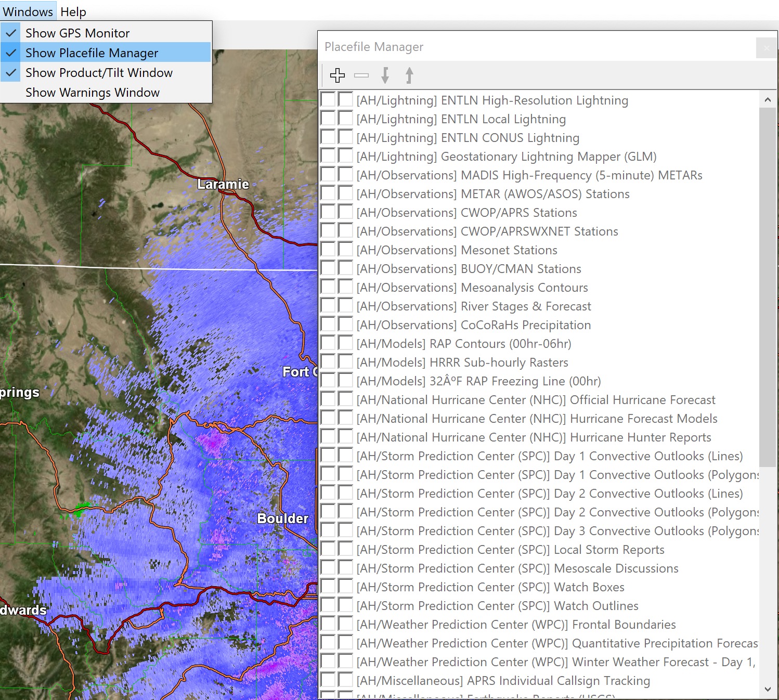Tick second box for CoCoRaHs Precipitation

(345, 325)
